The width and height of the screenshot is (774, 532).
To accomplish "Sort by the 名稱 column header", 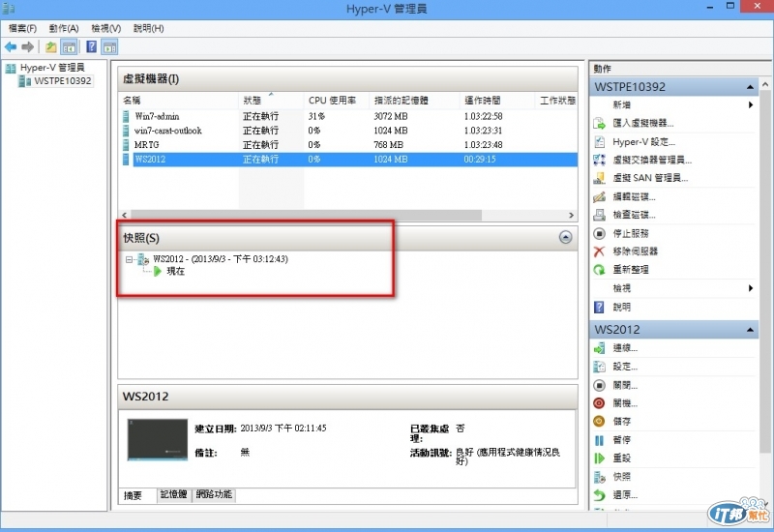I will coord(179,101).
